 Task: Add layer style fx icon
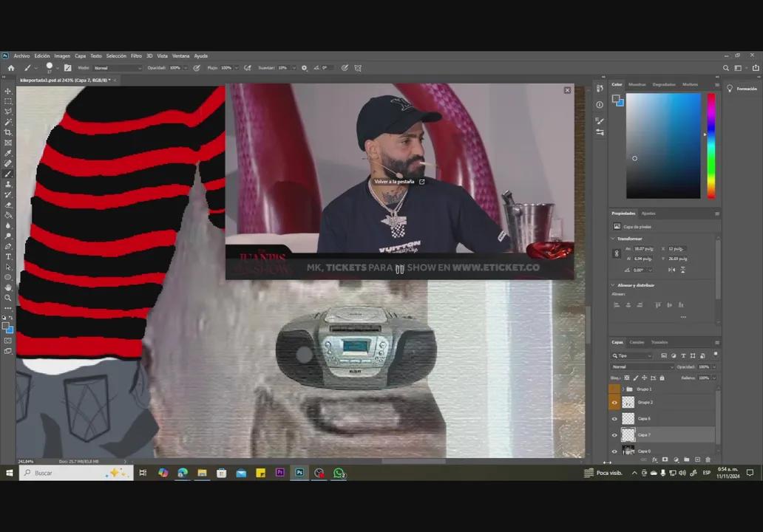pos(655,460)
